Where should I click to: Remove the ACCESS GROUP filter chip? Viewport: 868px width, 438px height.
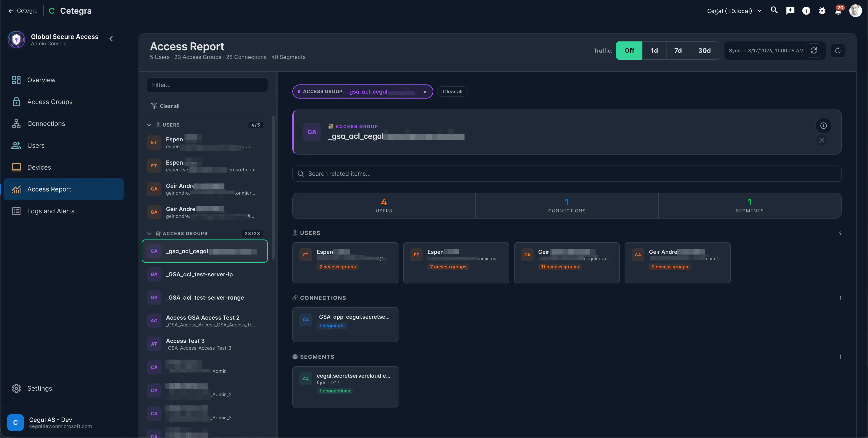pos(425,92)
